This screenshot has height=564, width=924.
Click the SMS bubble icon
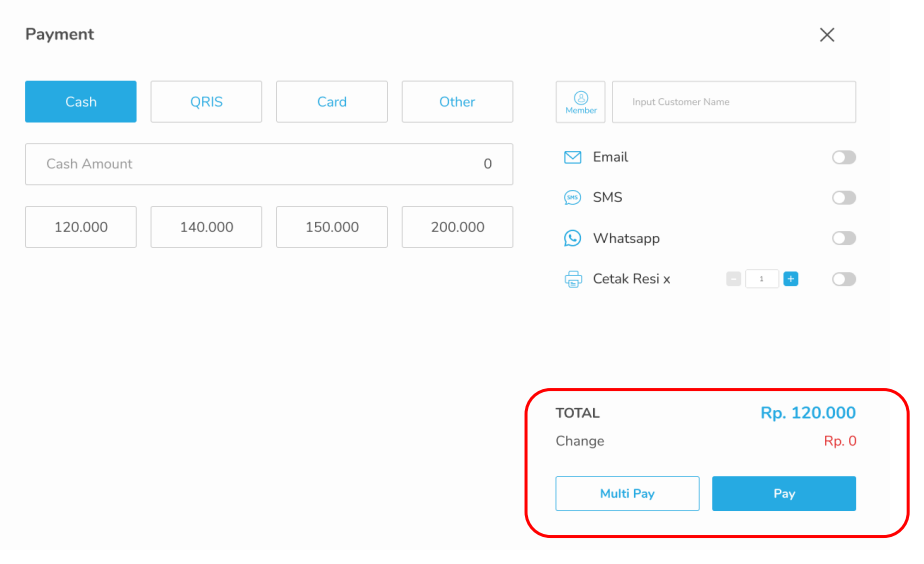coord(573,198)
